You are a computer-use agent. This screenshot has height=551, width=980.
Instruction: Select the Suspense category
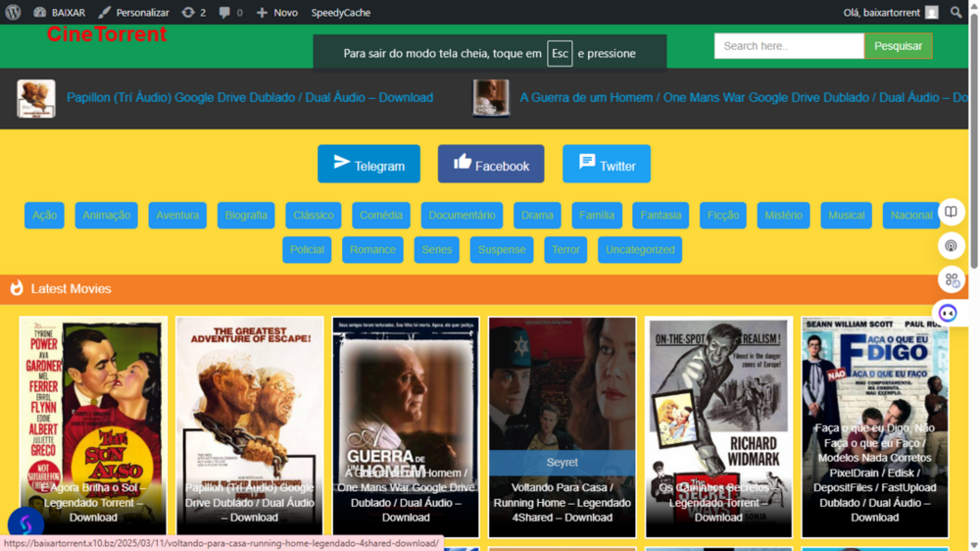[x=502, y=250]
